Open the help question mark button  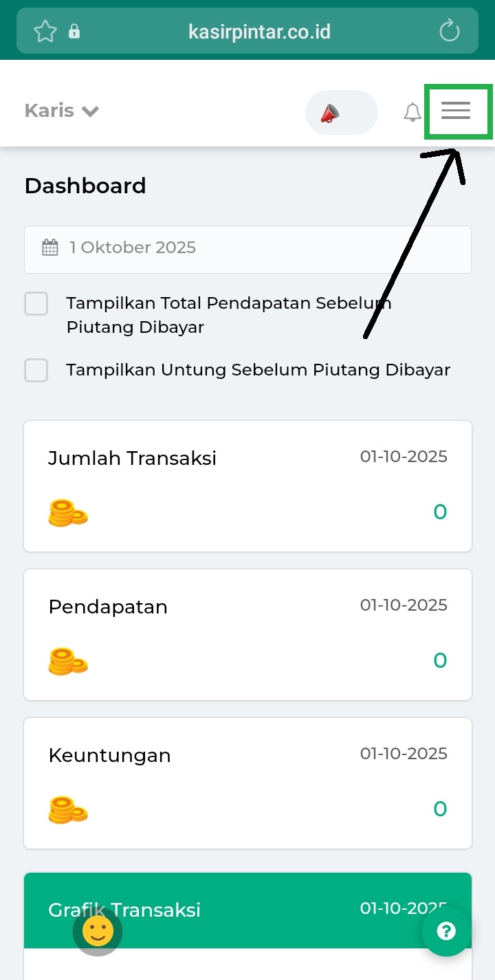[446, 931]
